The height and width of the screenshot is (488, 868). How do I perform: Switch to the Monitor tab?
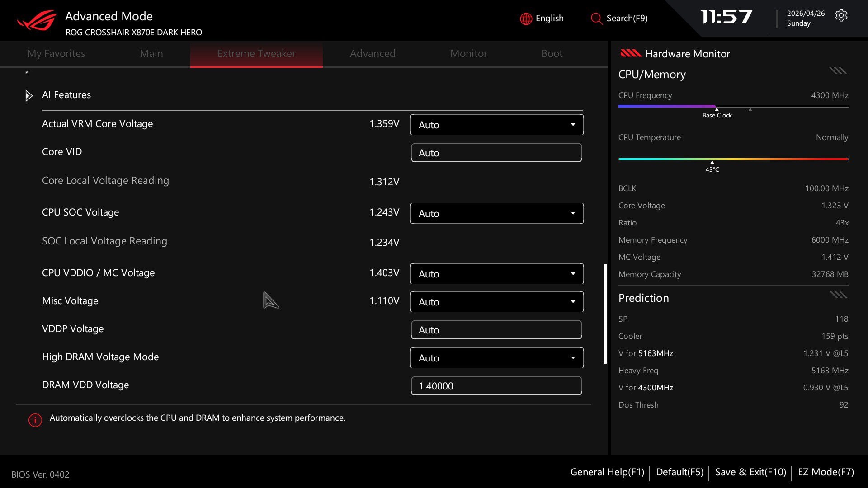(468, 53)
